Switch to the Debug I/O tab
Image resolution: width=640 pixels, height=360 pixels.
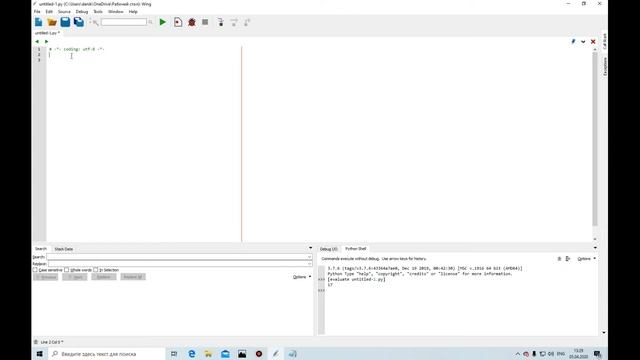[329, 249]
